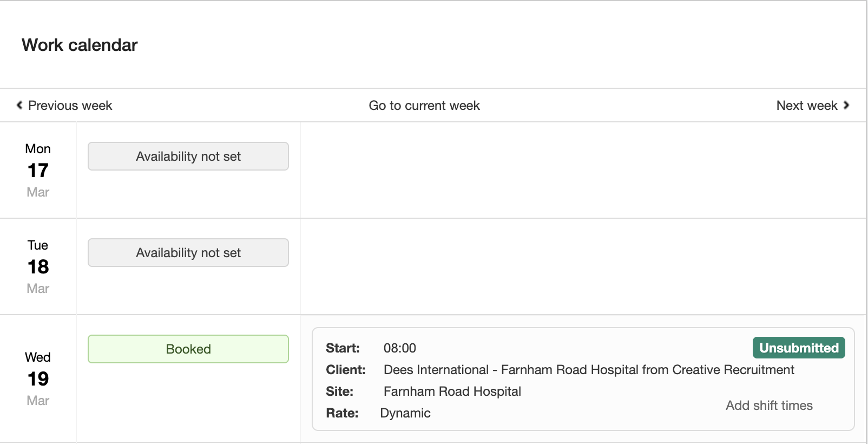Click the Start: label in the shift card
The image size is (868, 444).
(343, 348)
